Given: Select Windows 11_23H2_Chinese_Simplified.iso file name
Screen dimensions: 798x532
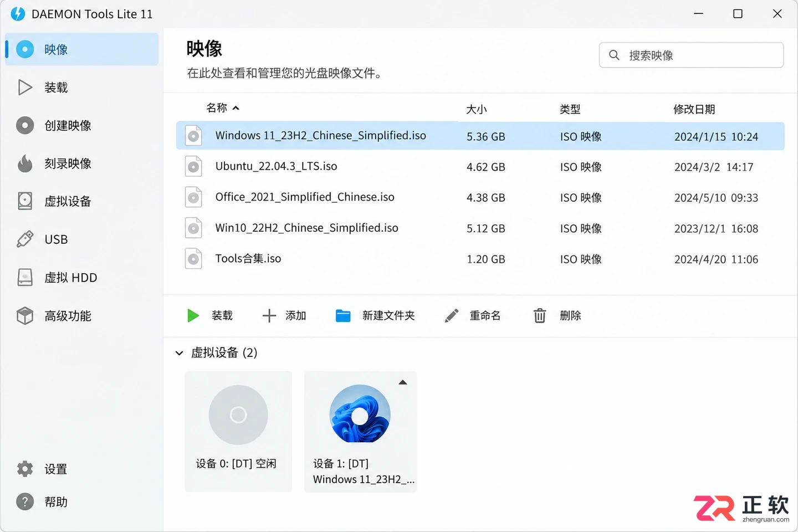Looking at the screenshot, I should point(320,136).
